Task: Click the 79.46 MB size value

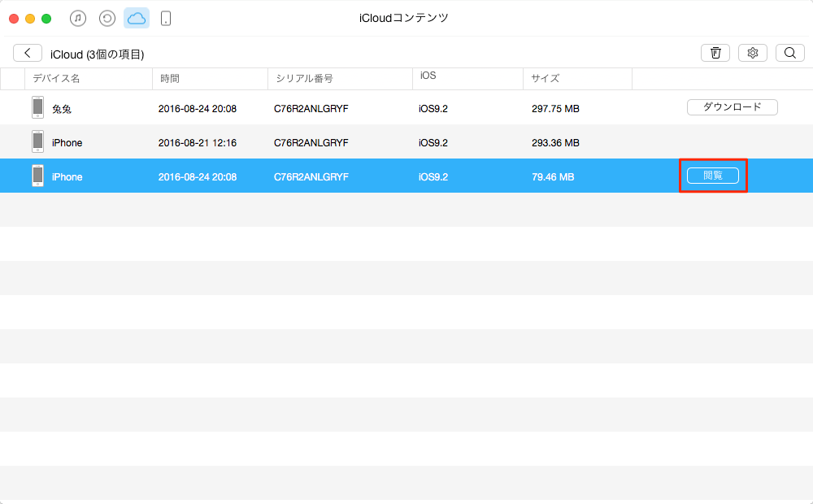Action: click(553, 177)
